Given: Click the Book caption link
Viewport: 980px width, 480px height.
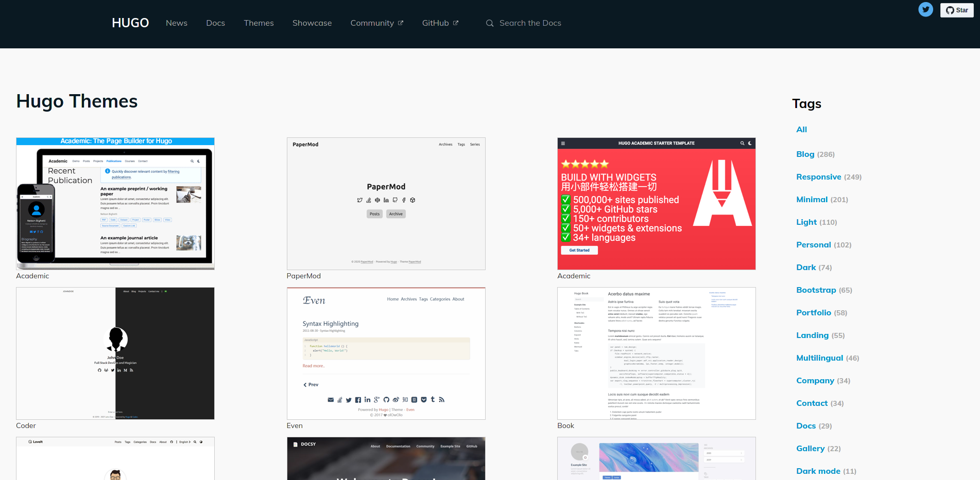Looking at the screenshot, I should (565, 426).
